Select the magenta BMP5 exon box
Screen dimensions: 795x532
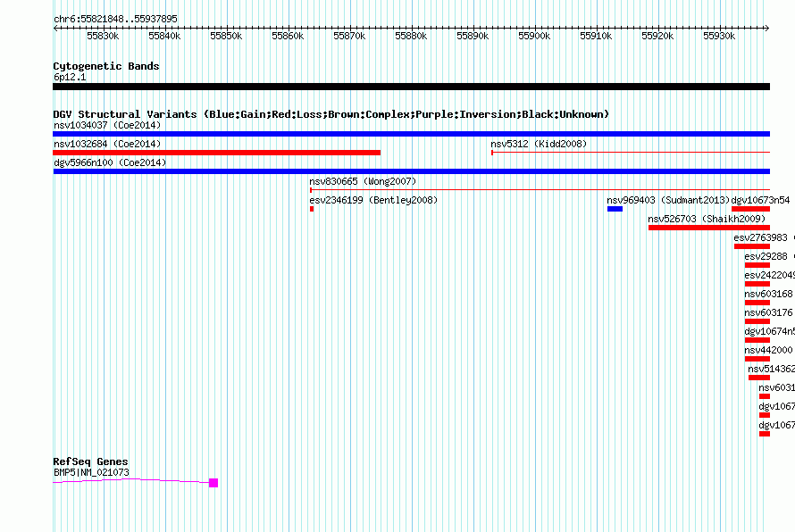tap(213, 483)
